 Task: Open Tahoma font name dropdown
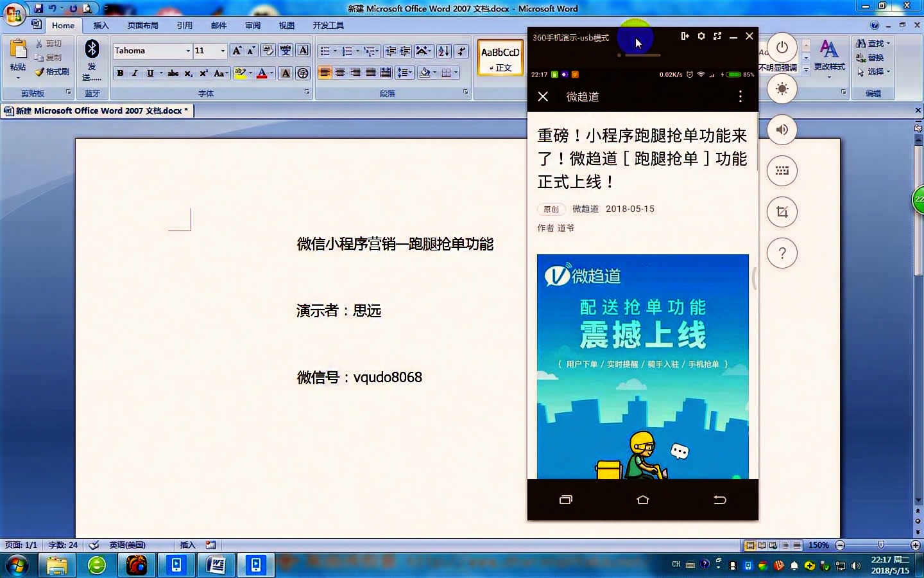pos(188,51)
